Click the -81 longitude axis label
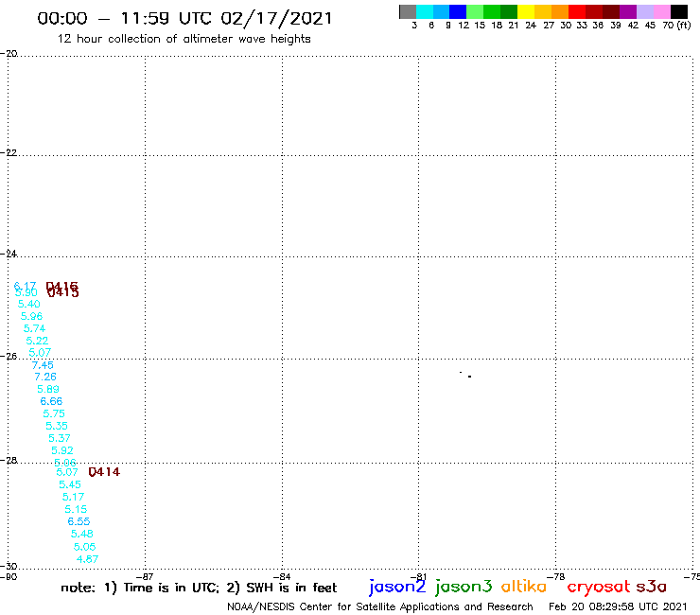This screenshot has width=700, height=615. click(x=419, y=576)
